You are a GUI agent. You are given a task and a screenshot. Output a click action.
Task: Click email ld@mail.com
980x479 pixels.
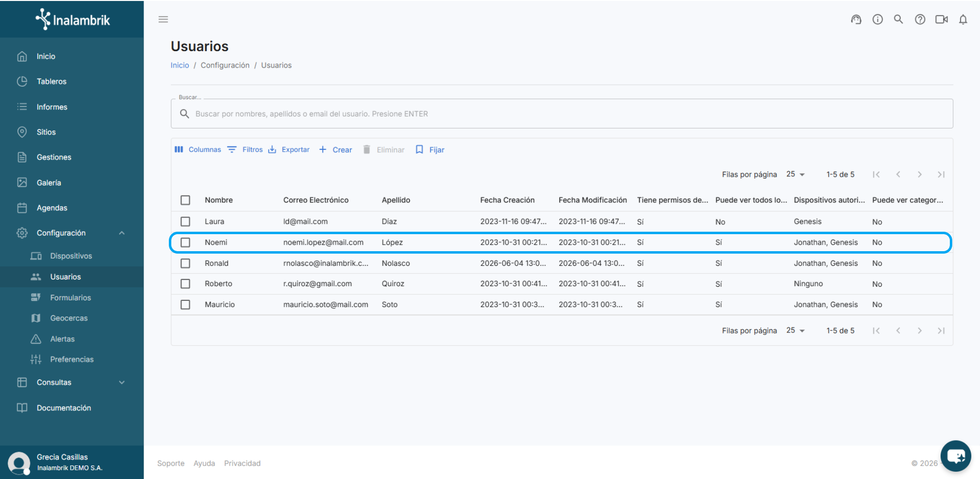coord(305,221)
